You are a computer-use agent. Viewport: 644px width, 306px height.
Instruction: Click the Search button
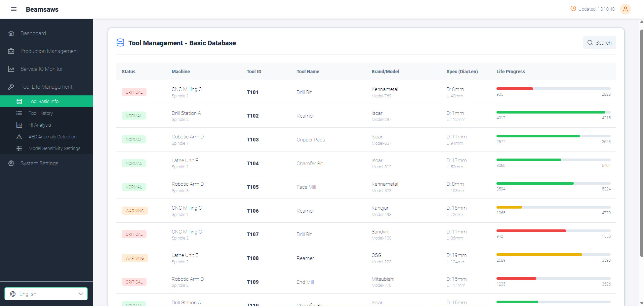(x=599, y=43)
